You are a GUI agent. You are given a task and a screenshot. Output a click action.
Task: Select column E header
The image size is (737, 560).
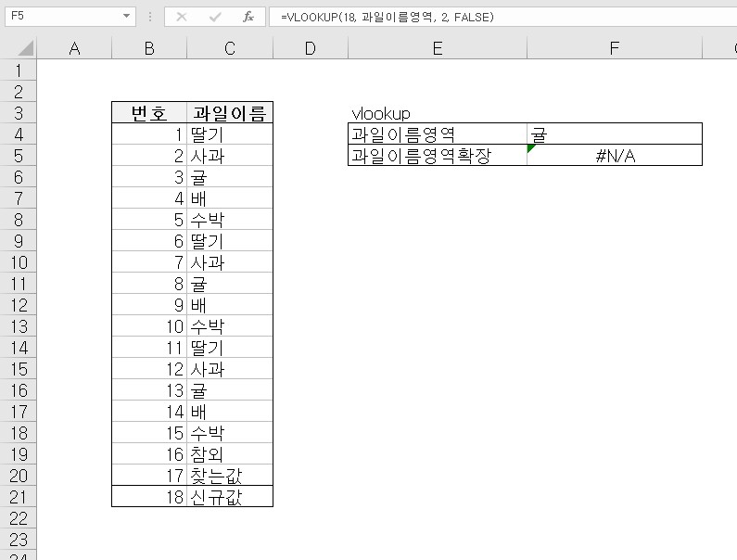click(x=438, y=48)
